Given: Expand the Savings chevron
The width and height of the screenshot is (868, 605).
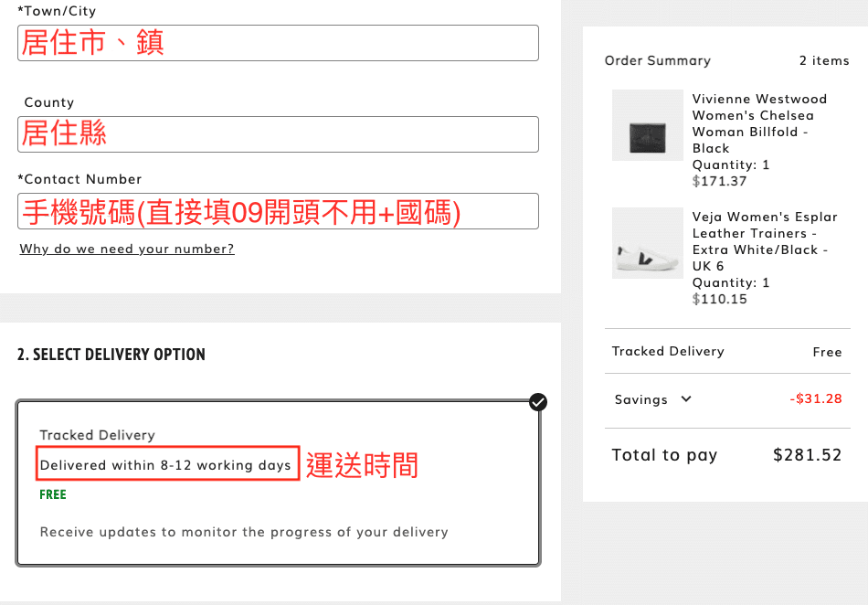Looking at the screenshot, I should 686,398.
